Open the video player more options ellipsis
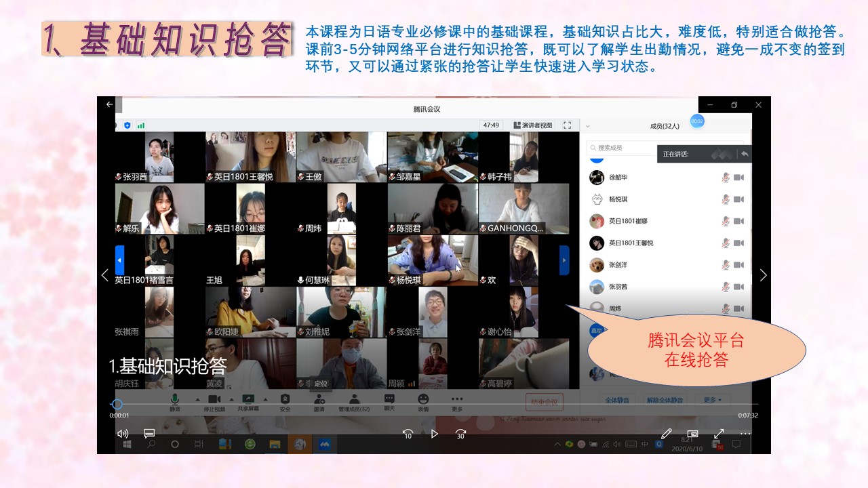868x488 pixels. [745, 434]
